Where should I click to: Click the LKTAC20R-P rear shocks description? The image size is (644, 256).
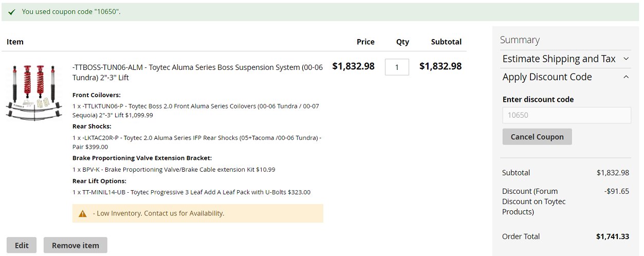(197, 142)
